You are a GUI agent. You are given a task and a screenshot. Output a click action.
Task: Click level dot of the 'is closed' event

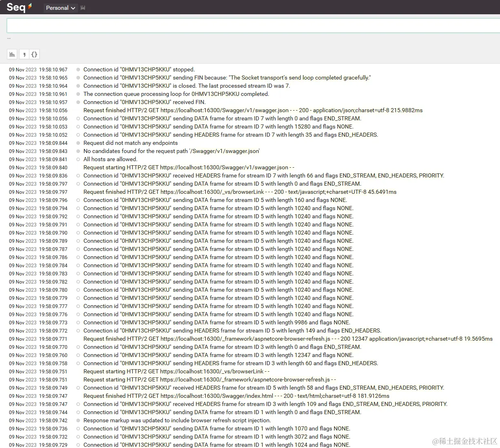[78, 86]
